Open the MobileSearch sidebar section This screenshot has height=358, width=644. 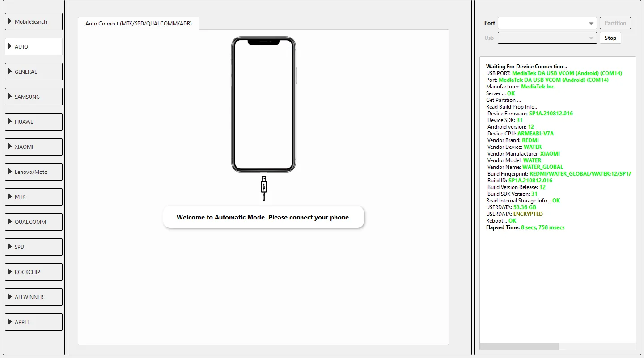[x=34, y=22]
